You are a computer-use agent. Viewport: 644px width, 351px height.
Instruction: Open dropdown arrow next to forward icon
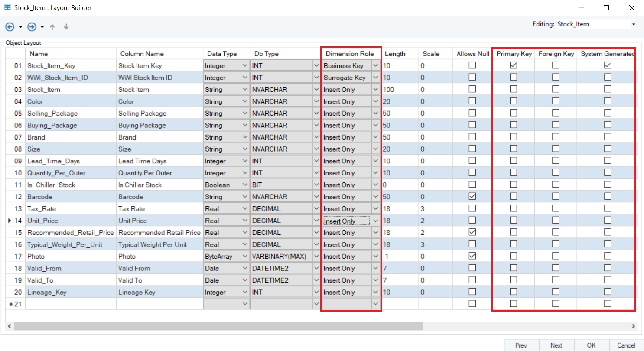click(42, 27)
